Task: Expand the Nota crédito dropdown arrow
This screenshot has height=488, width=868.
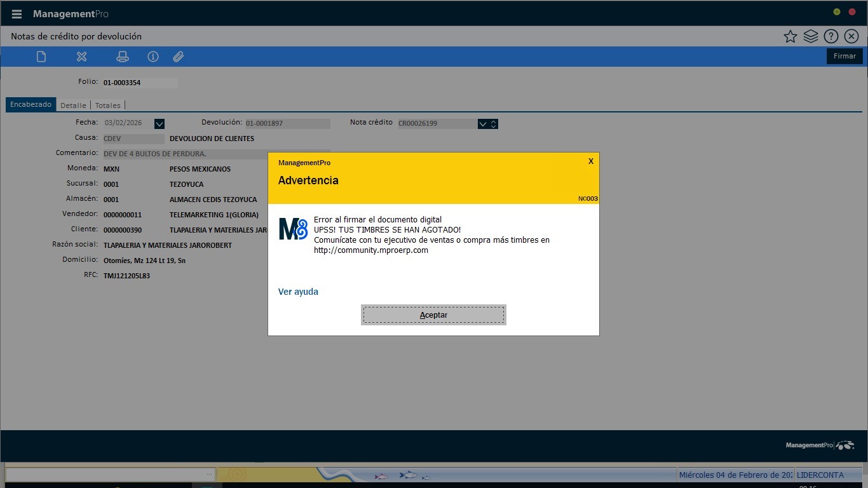Action: click(x=483, y=124)
